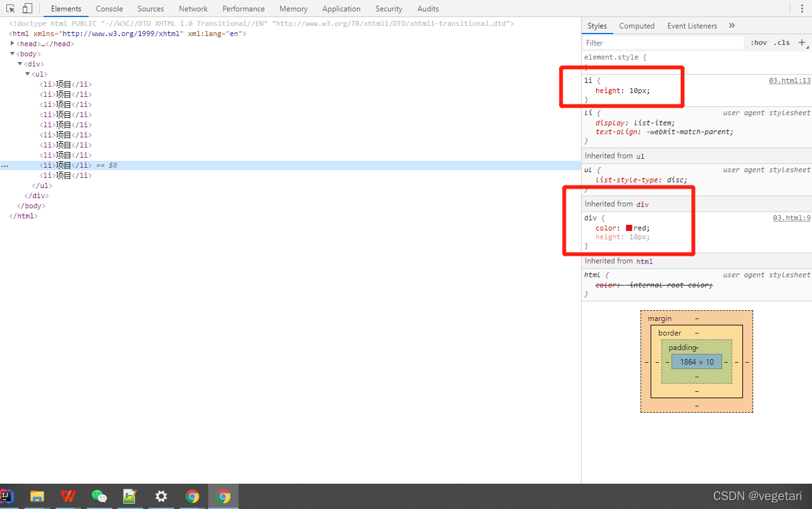Open the Network tab
This screenshot has height=509, width=812.
tap(193, 9)
